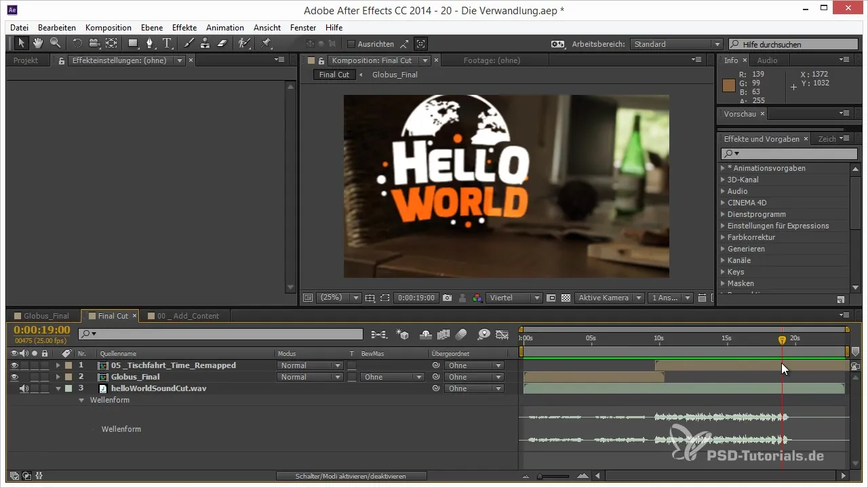The image size is (868, 488).
Task: Open the Fenster menu
Action: (x=303, y=28)
